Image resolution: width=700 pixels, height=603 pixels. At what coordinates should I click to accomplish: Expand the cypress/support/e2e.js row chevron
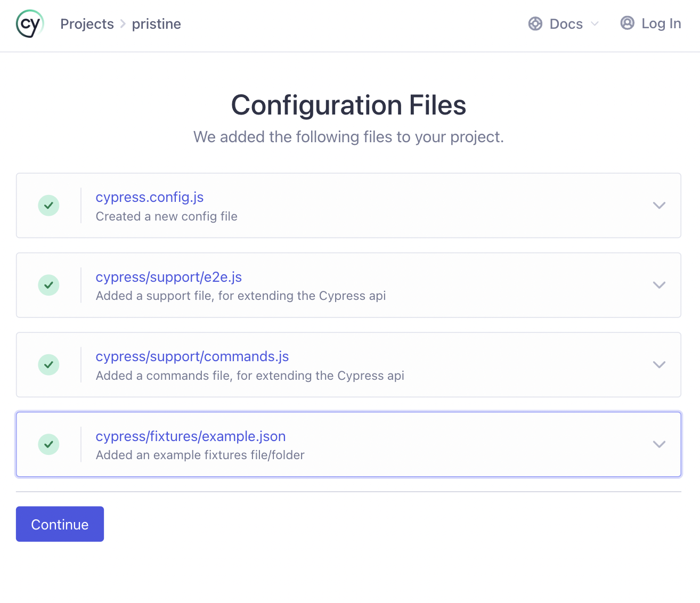coord(659,285)
